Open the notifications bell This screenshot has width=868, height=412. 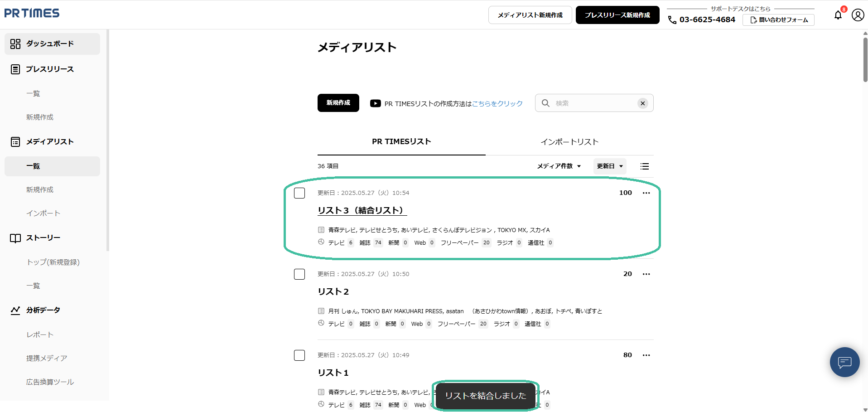[x=838, y=15]
